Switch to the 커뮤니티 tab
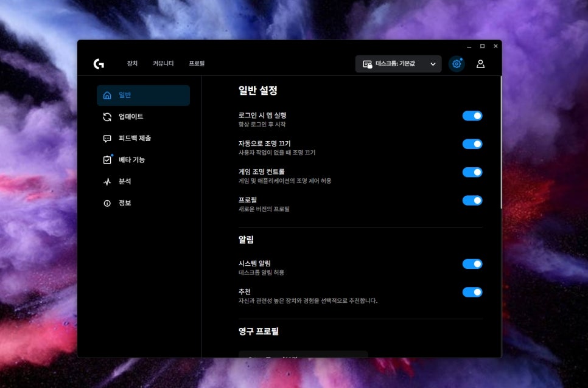The height and width of the screenshot is (388, 588). click(163, 64)
